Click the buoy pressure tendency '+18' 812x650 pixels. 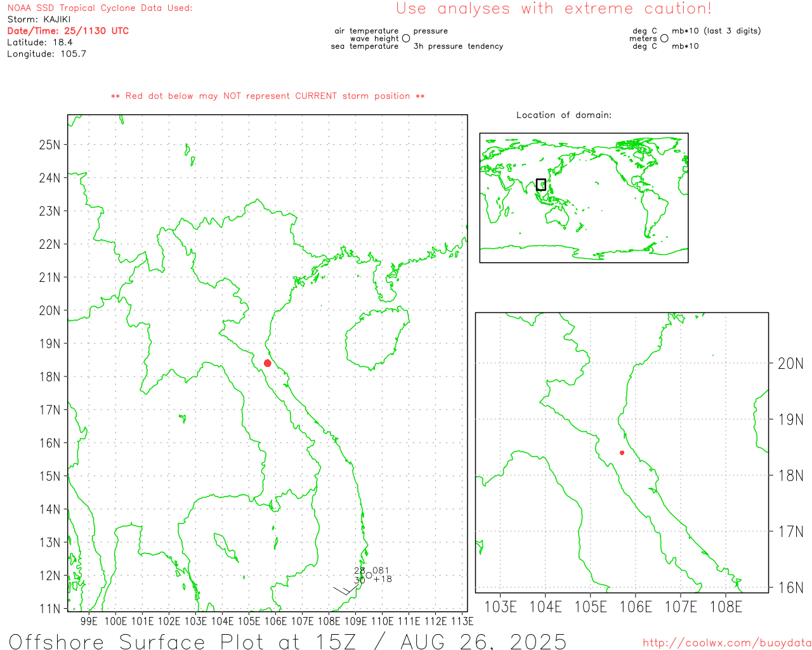point(383,579)
